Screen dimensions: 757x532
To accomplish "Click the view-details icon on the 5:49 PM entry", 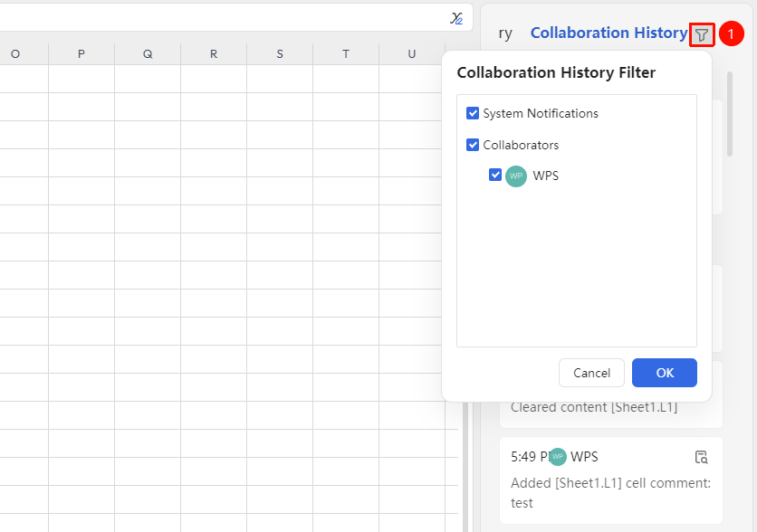I will click(x=701, y=457).
